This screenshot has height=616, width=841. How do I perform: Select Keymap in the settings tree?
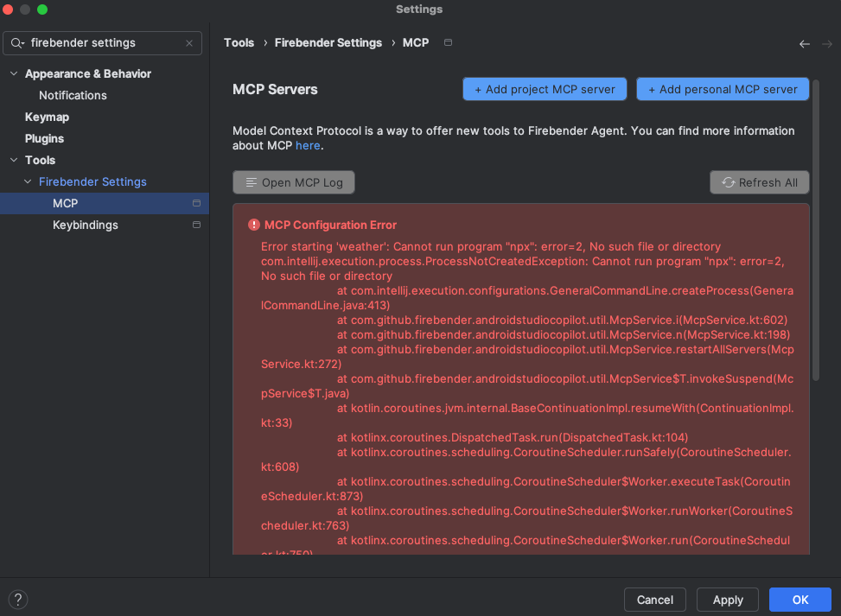coord(47,117)
